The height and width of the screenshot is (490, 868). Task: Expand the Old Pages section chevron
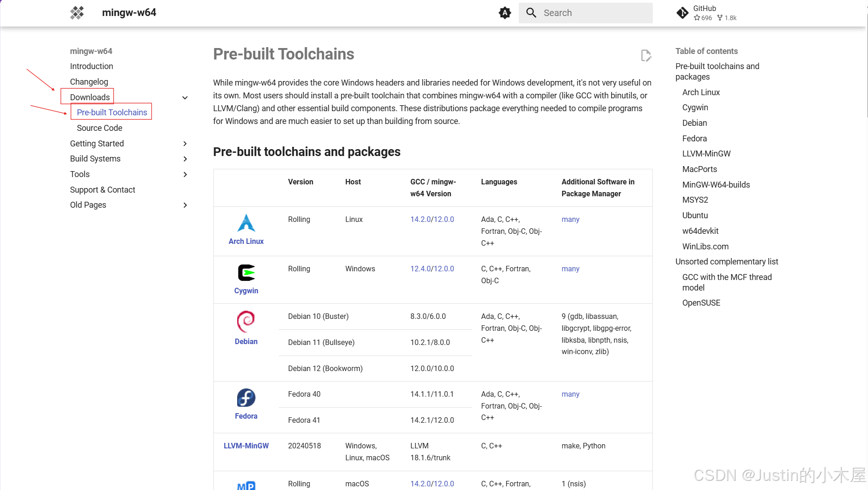(x=185, y=205)
